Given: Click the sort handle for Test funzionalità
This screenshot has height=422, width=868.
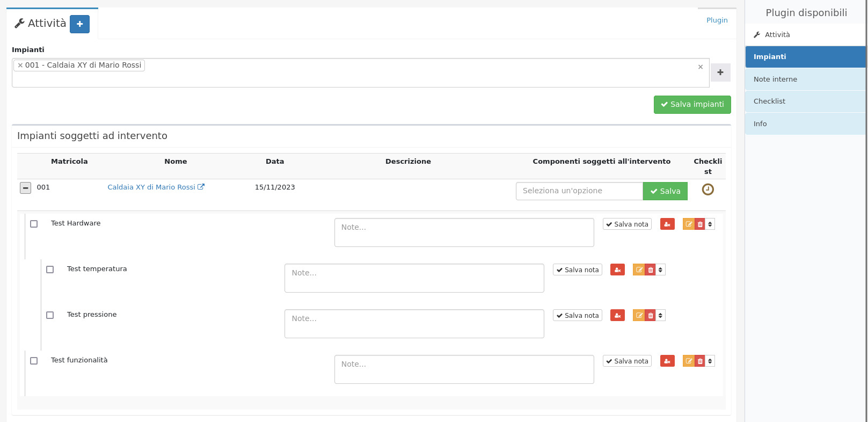Looking at the screenshot, I should click(710, 361).
